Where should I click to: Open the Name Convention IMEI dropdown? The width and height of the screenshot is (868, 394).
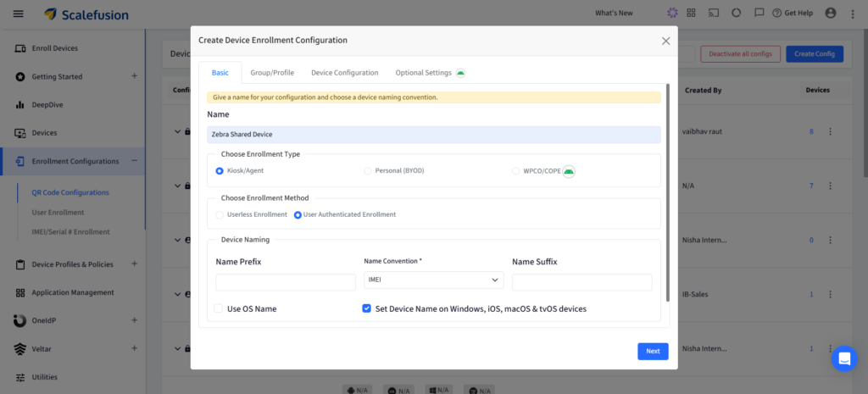pos(433,280)
